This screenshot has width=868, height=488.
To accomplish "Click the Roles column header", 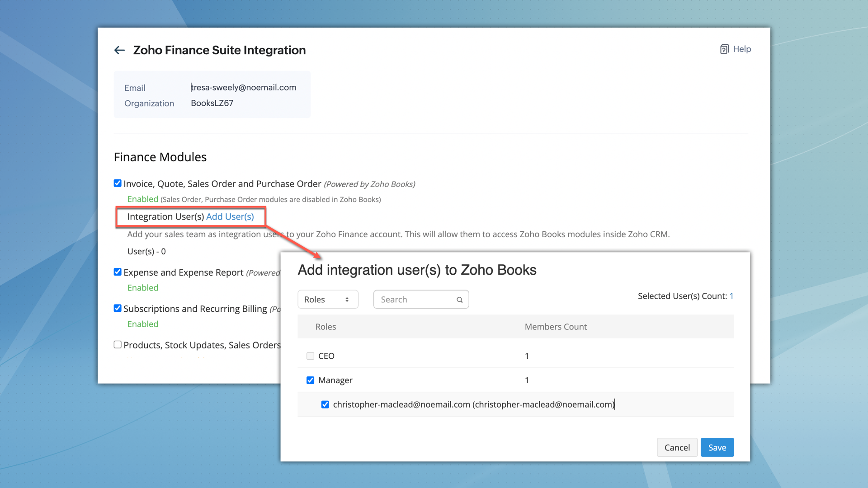I will click(x=325, y=327).
